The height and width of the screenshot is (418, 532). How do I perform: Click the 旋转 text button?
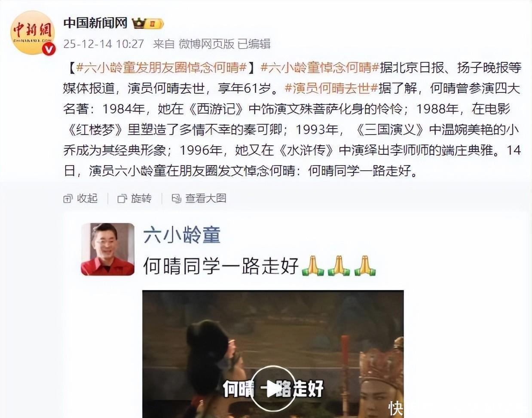(141, 199)
